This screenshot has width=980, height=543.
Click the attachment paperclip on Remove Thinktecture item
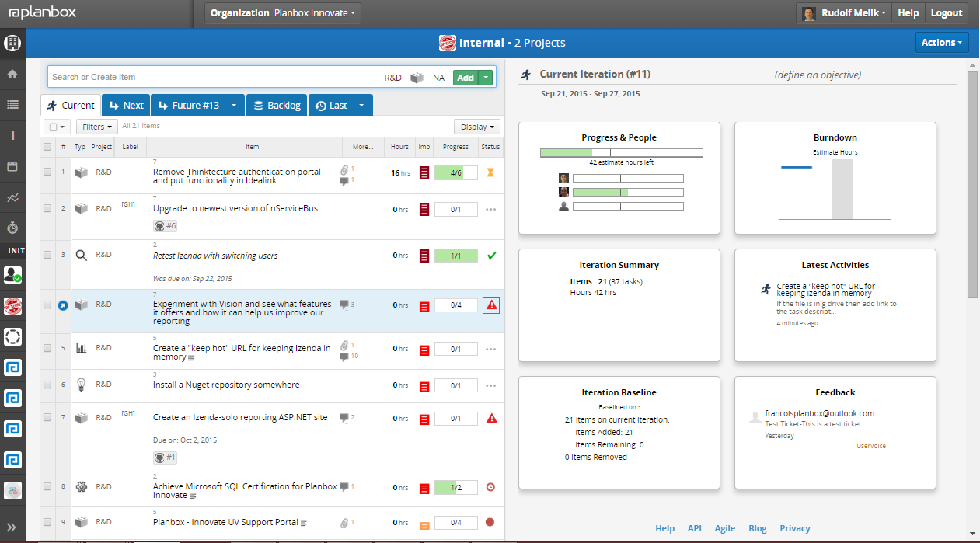[344, 169]
